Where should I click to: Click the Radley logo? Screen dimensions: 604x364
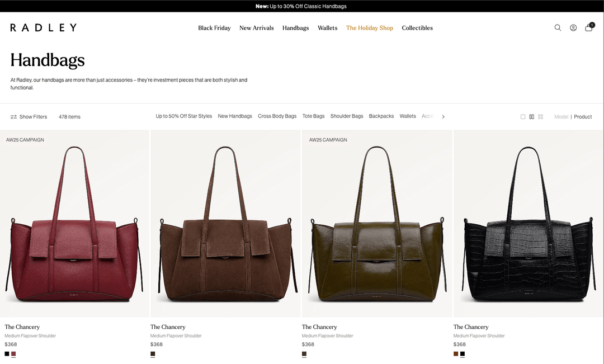click(x=44, y=27)
